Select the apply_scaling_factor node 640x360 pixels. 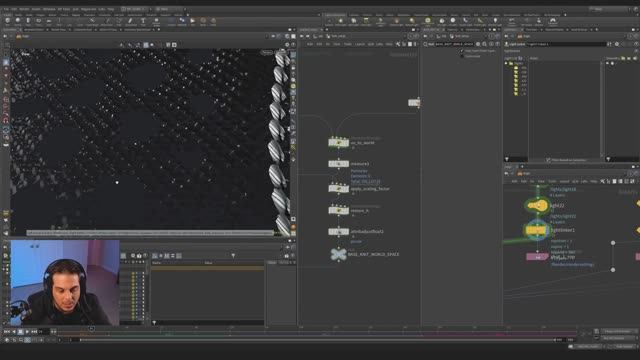tap(338, 189)
